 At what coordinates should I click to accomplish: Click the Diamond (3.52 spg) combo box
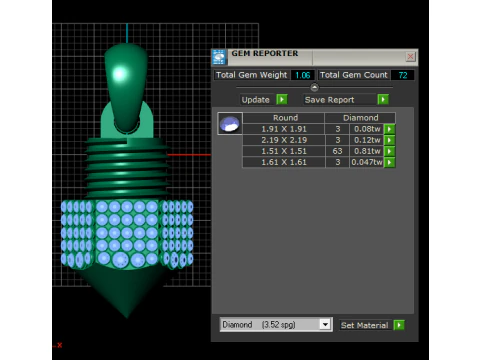[x=276, y=324]
